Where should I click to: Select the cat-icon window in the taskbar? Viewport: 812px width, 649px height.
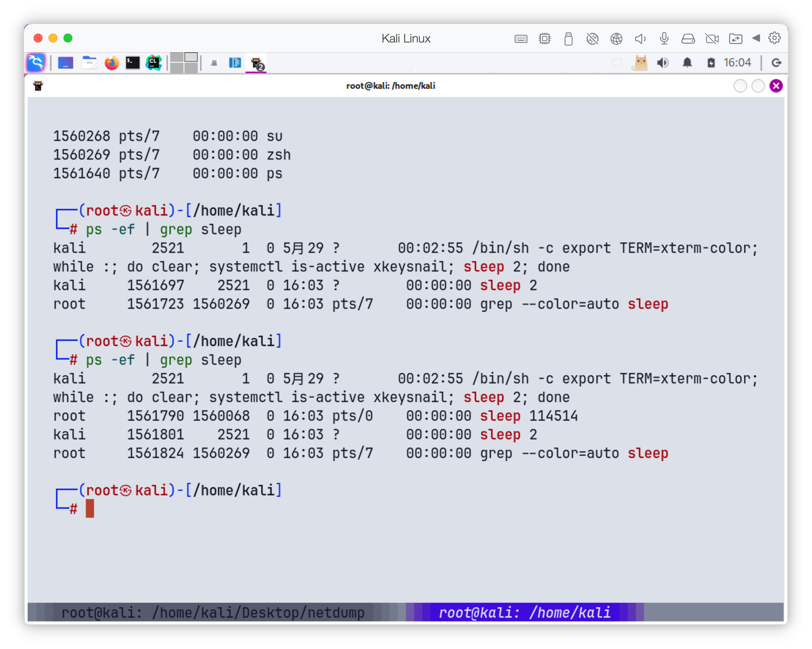pyautogui.click(x=214, y=63)
